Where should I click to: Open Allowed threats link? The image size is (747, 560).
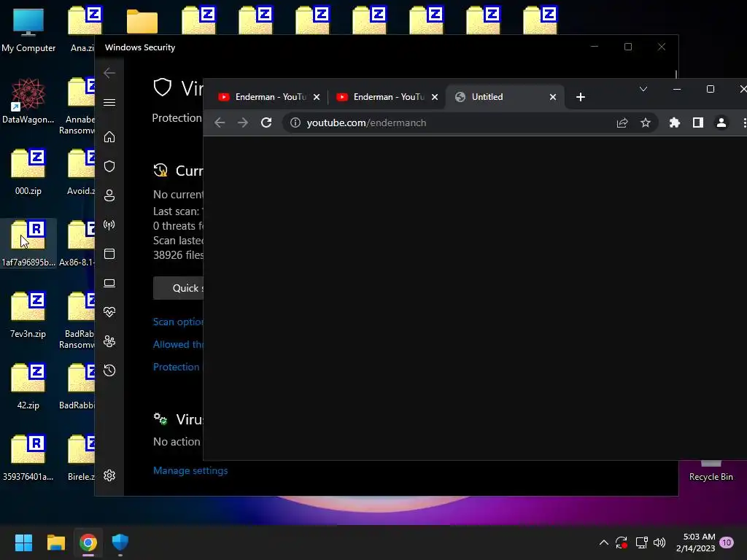point(179,344)
